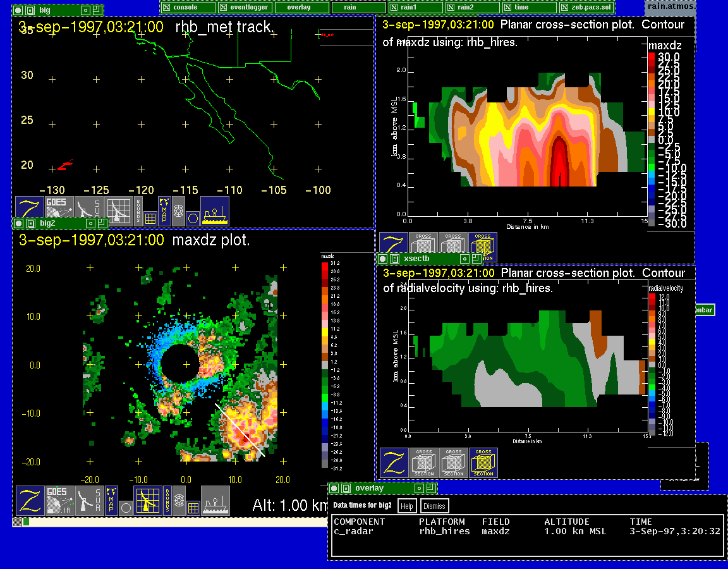The image size is (728, 569).
Task: Toggle the circle overlay icon in big window
Action: click(193, 218)
